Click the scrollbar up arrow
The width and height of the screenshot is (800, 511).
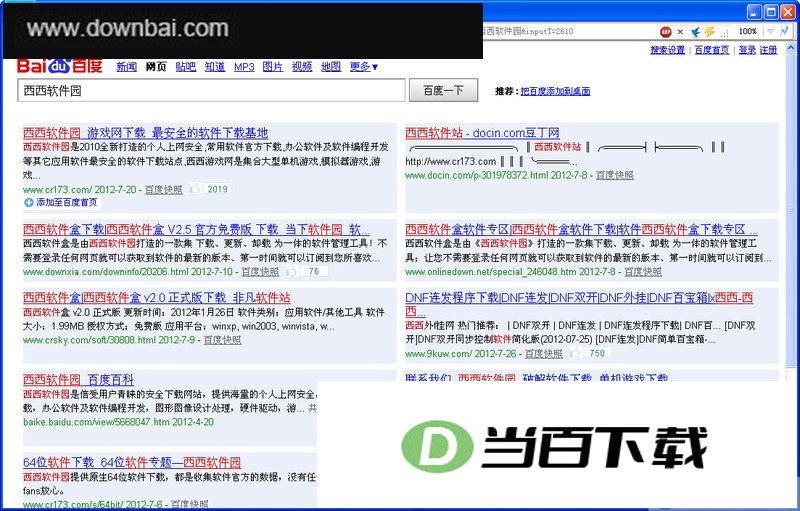(x=791, y=48)
